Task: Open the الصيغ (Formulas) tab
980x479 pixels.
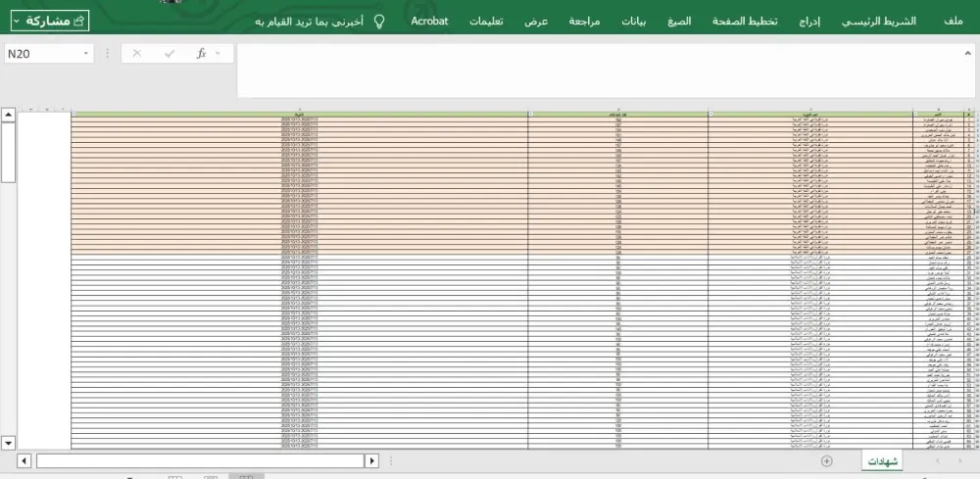Action: pos(679,22)
